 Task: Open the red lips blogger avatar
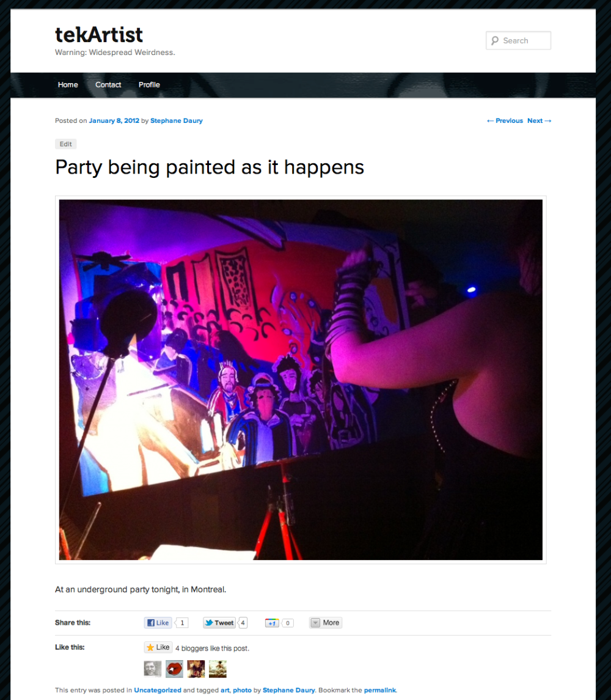(175, 669)
